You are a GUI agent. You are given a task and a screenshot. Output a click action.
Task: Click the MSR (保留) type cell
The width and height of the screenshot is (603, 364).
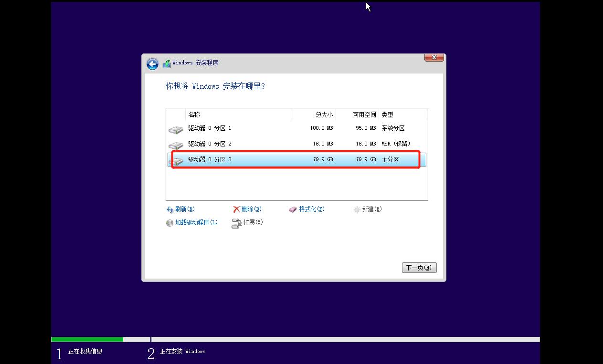point(396,144)
